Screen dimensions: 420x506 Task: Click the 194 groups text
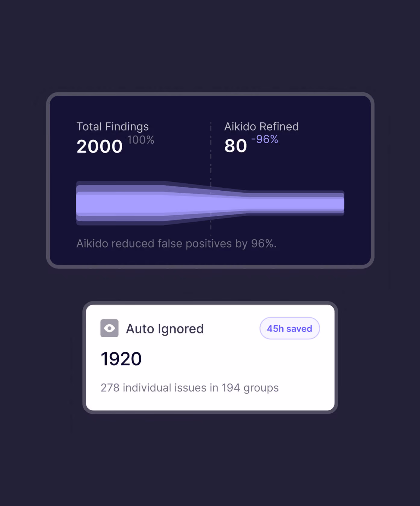[x=250, y=388]
